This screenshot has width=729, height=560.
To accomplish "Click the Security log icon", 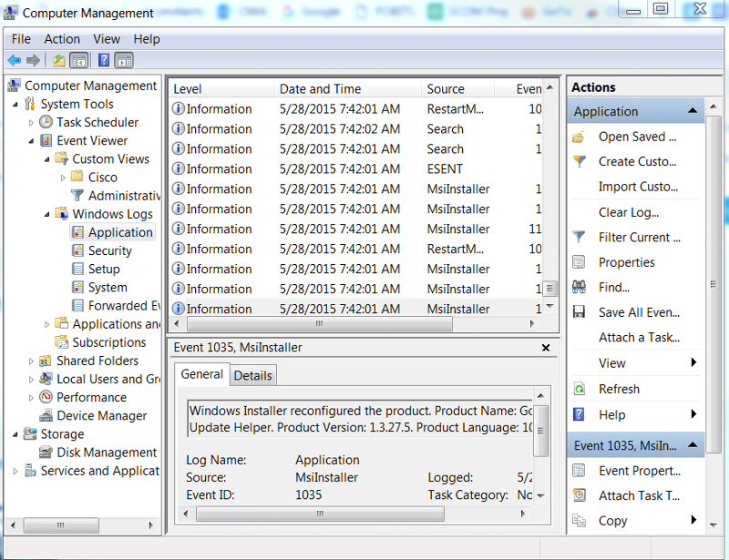I will tap(77, 250).
